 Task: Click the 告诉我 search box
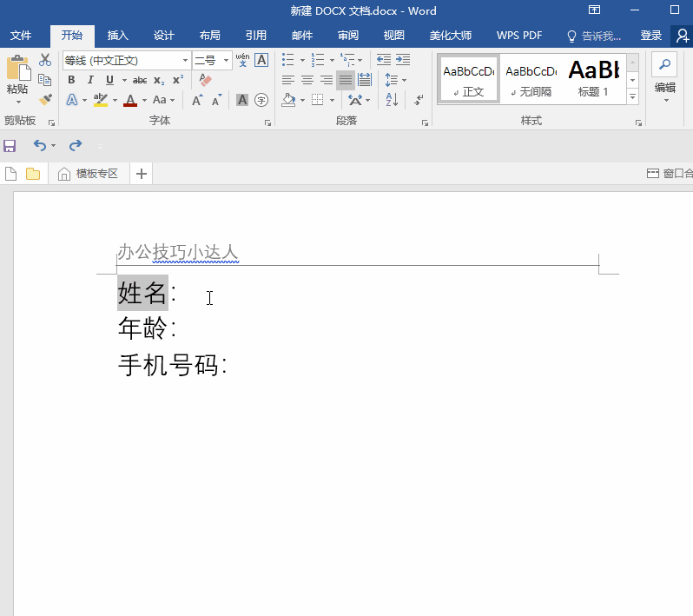(x=594, y=36)
